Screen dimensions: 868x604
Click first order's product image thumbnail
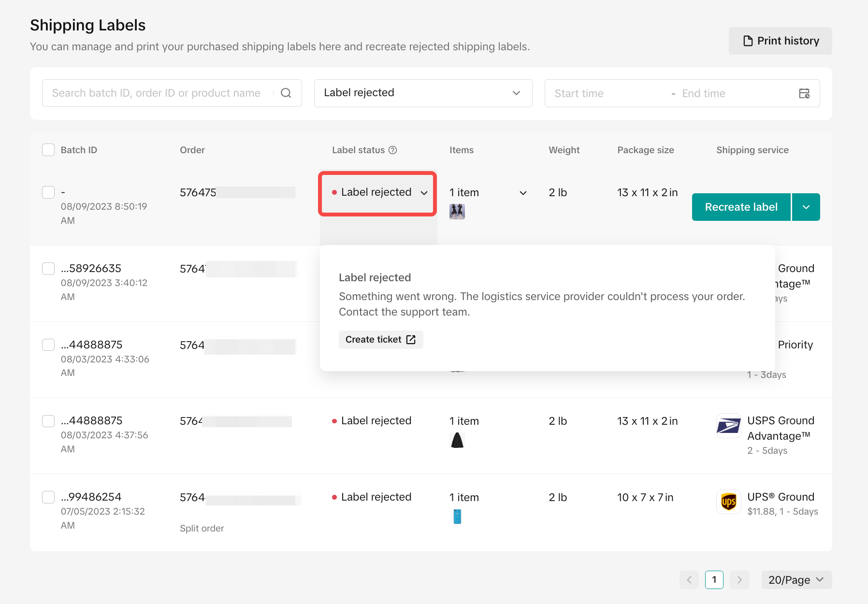tap(457, 211)
